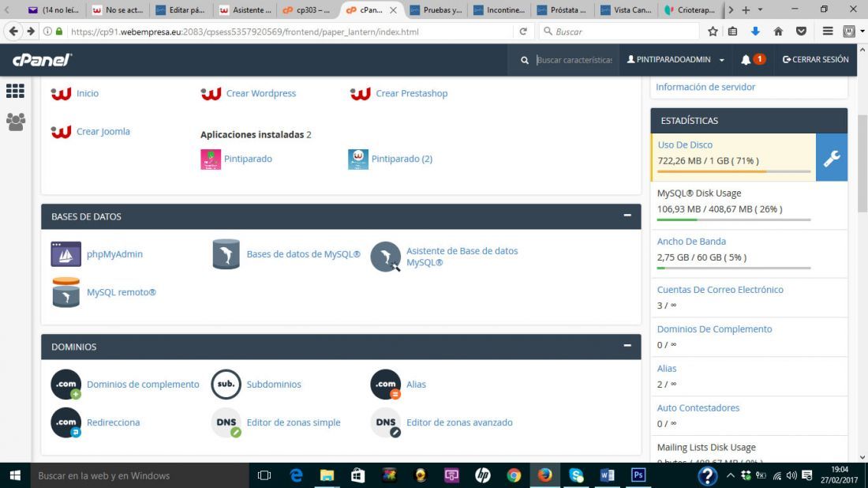
Task: Launch Chrome from the taskbar
Action: 514,475
